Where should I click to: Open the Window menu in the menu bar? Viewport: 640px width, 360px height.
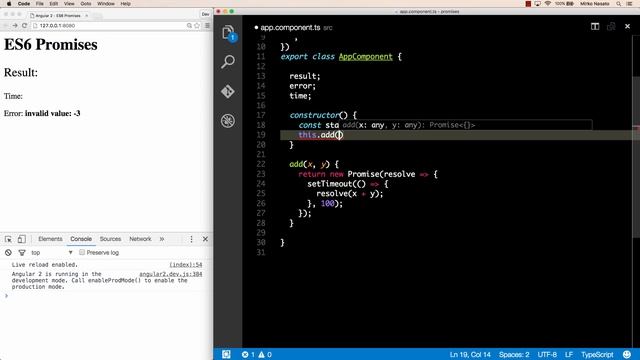106,4
